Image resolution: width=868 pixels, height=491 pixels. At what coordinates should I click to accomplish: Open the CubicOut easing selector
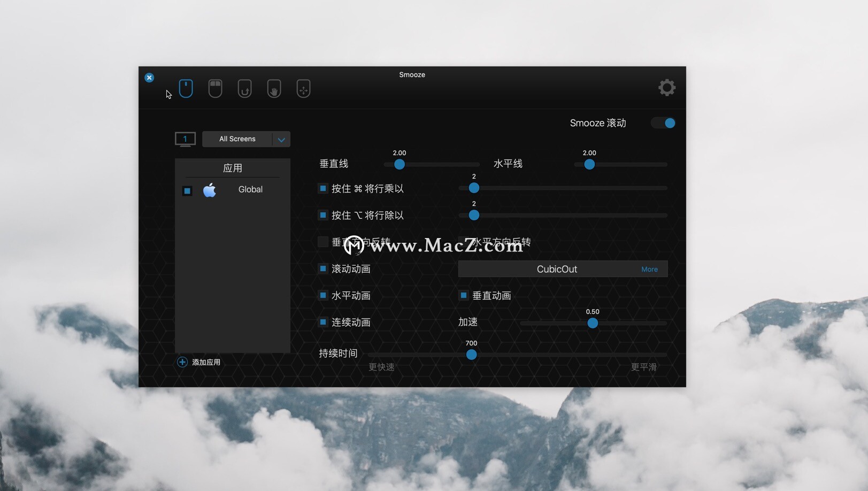coord(563,269)
